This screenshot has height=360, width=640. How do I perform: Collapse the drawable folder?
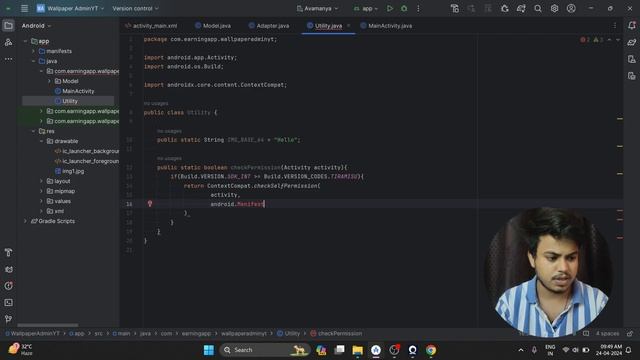point(41,141)
